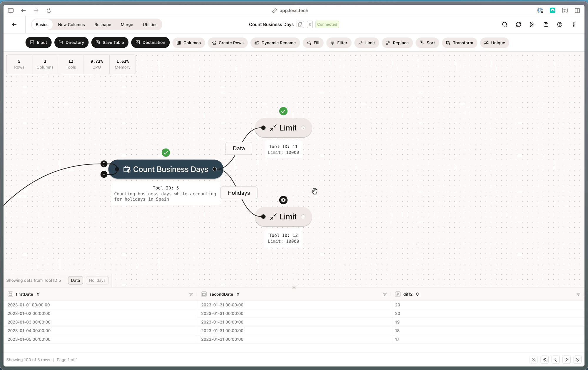Sort by firstDate column arrows
This screenshot has width=588, height=370.
tap(38, 294)
